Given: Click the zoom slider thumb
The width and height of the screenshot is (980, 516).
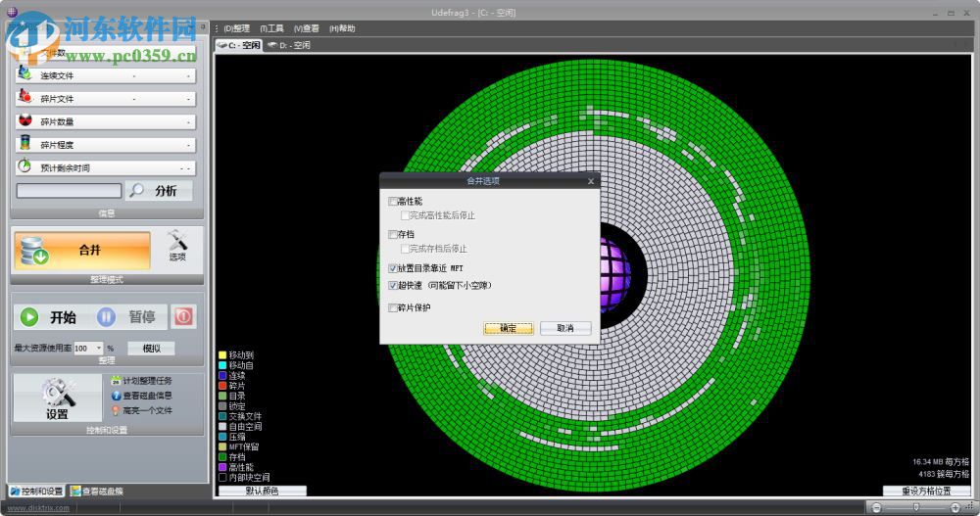Looking at the screenshot, I should pos(915,507).
